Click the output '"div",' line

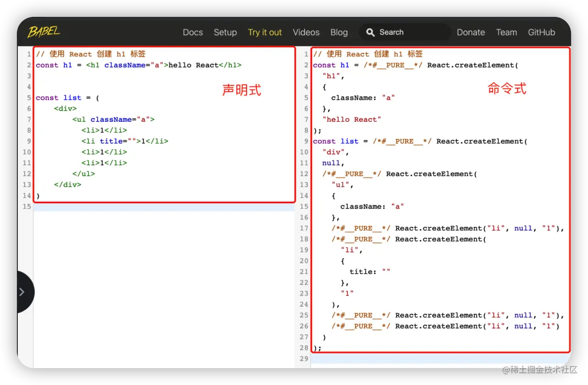[336, 152]
